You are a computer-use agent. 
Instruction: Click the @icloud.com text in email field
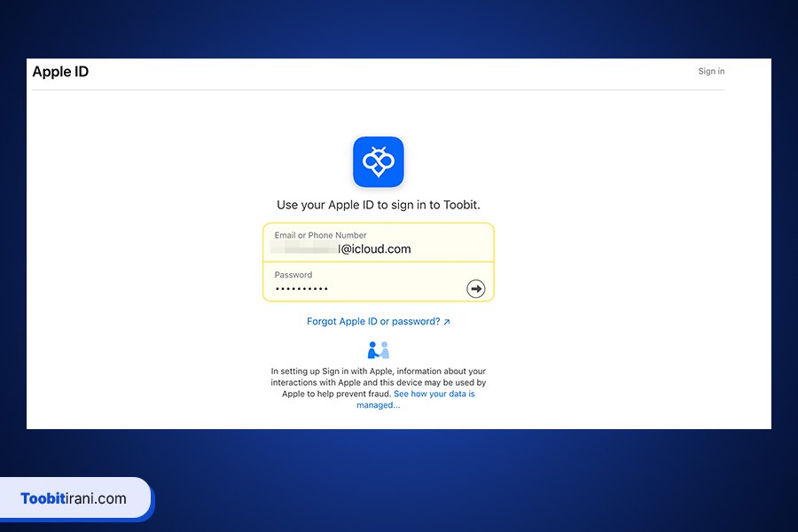pos(378,250)
